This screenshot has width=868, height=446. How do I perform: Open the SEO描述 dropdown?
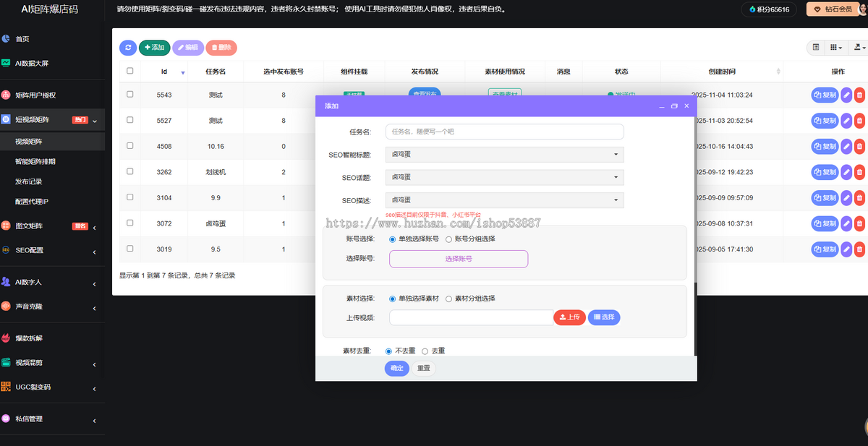[505, 200]
